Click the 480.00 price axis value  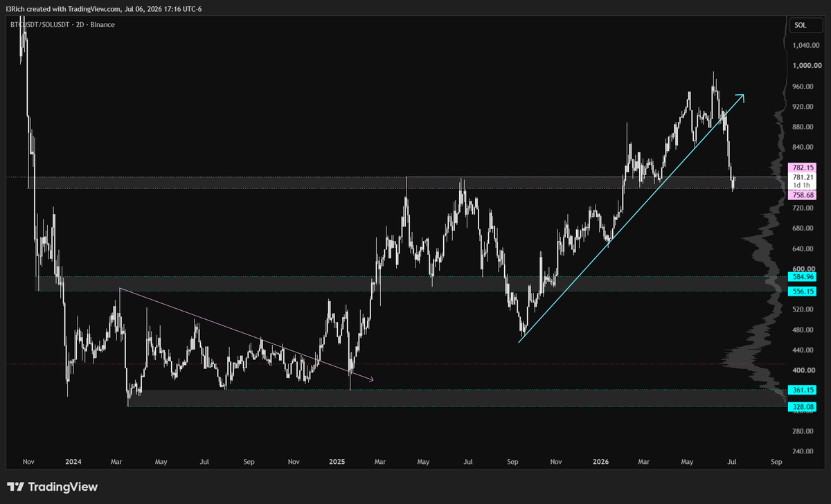pyautogui.click(x=803, y=330)
